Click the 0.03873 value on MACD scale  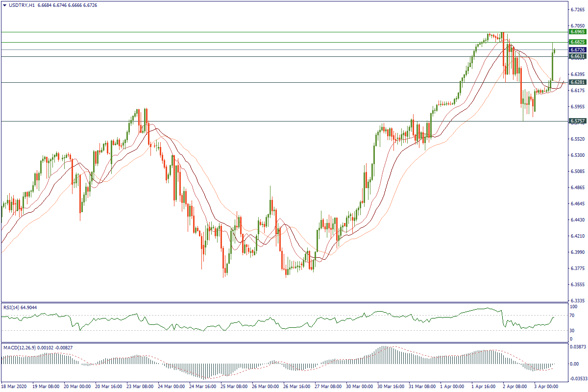coord(577,346)
